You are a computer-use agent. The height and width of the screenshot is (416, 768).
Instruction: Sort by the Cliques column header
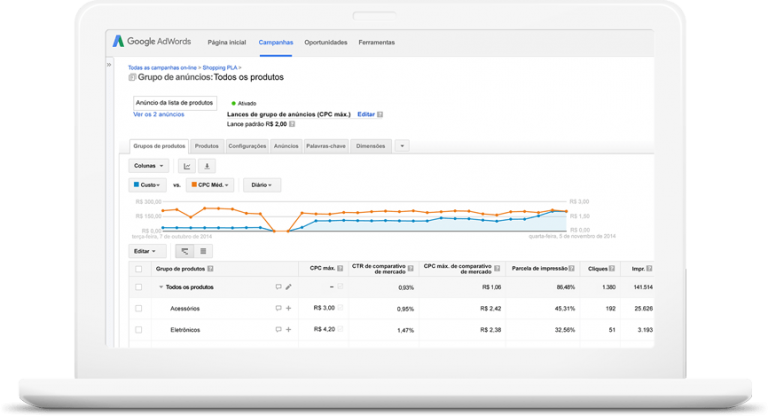coord(598,269)
